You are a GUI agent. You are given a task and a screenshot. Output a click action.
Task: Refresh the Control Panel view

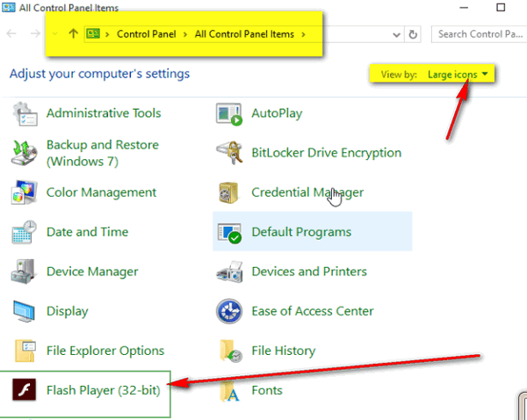[x=413, y=34]
